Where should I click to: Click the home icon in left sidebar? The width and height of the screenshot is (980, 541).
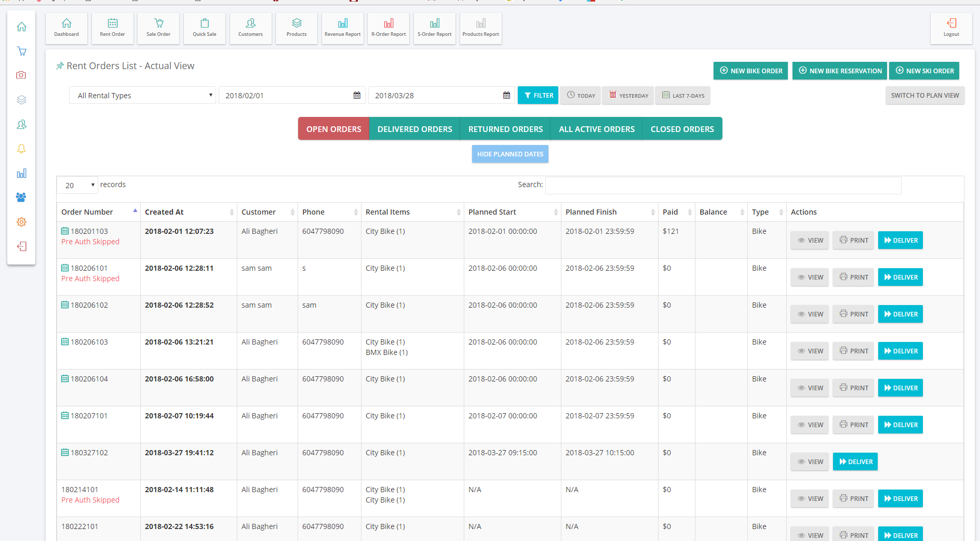click(x=21, y=27)
